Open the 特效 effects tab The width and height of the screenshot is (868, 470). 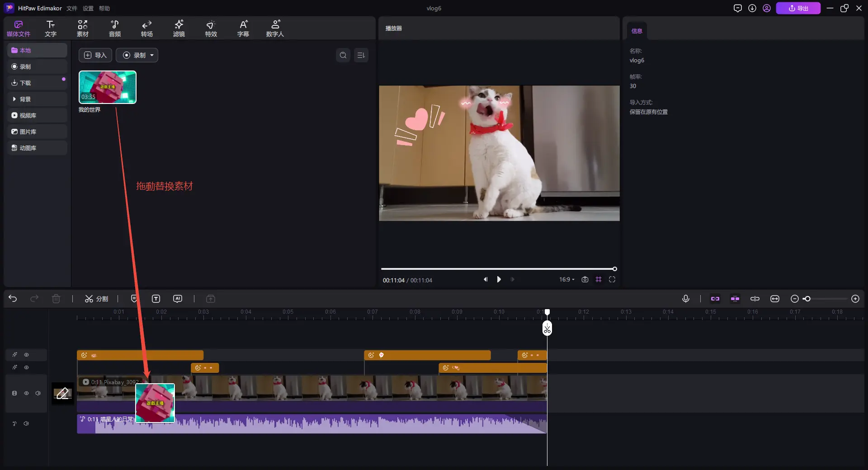(211, 28)
